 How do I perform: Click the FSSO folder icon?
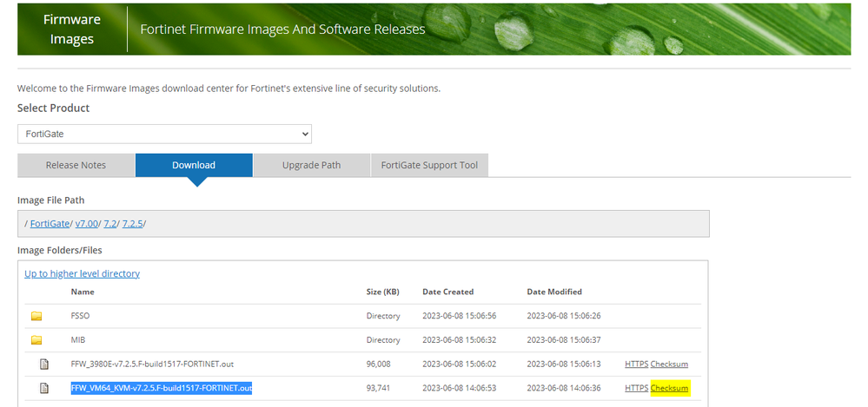36,317
